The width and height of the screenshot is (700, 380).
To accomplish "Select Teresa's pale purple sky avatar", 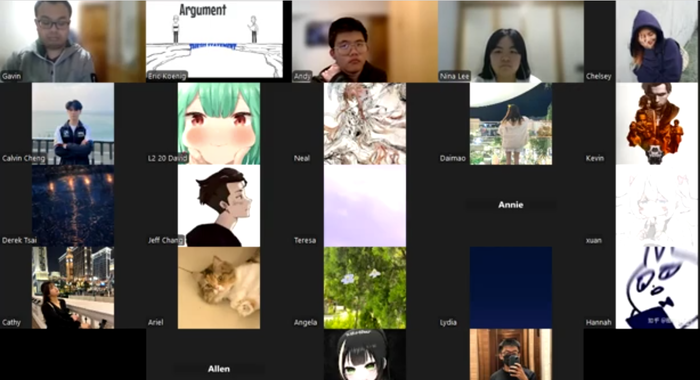I will coord(365,206).
